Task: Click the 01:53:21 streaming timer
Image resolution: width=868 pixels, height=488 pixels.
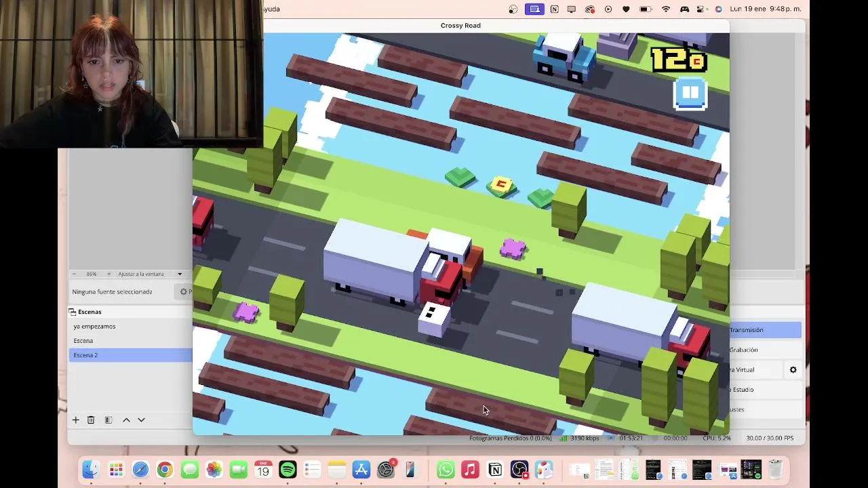Action: coord(630,439)
